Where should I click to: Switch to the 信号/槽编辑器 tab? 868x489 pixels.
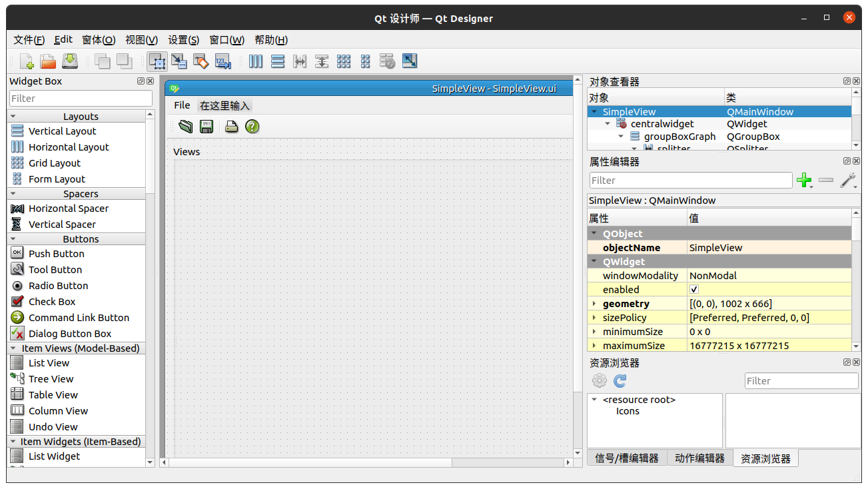(626, 458)
